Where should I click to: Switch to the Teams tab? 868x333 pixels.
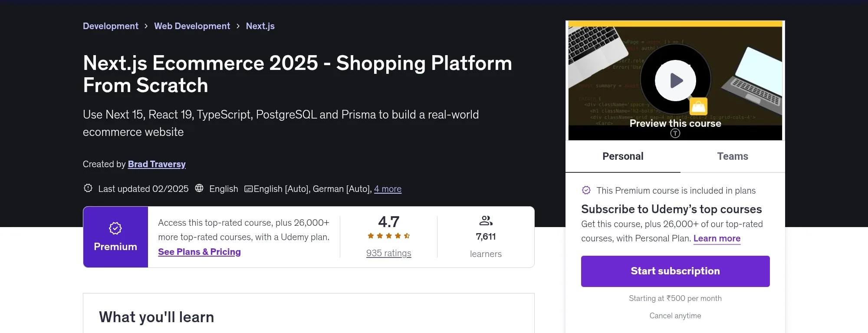point(733,156)
